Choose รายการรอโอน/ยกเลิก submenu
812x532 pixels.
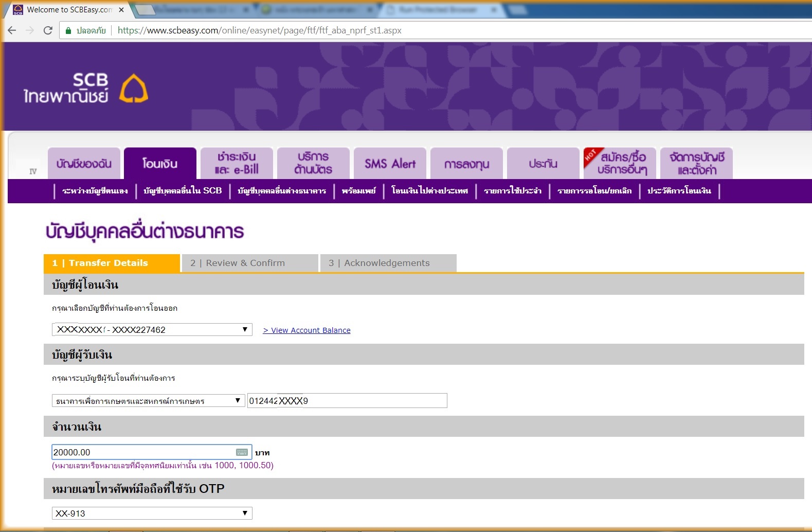594,191
